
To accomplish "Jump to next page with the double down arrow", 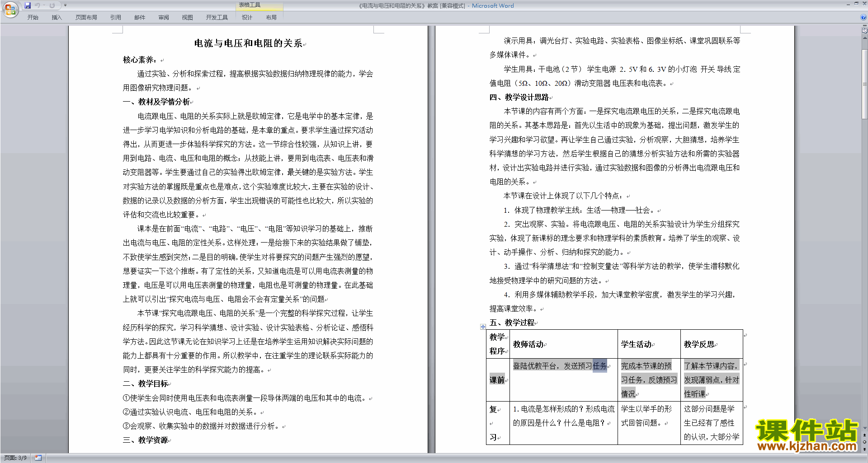I will tap(865, 449).
